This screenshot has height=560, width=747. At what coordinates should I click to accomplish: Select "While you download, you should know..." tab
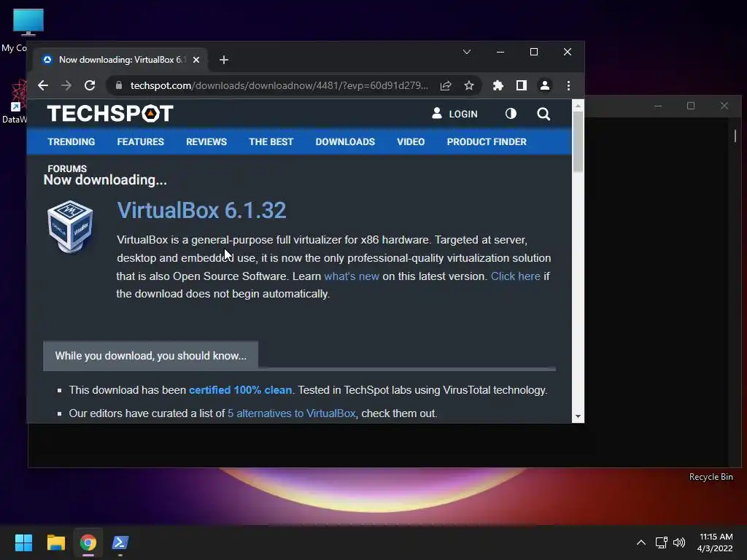(x=150, y=356)
